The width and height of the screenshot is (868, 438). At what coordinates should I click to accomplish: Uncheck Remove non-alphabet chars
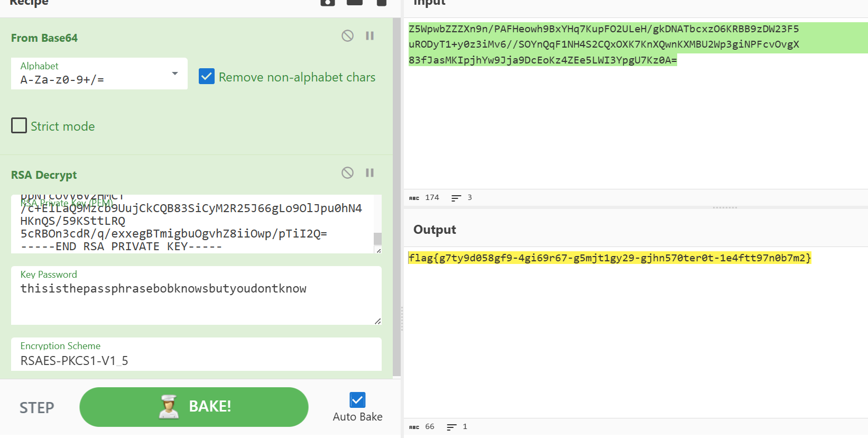click(x=207, y=77)
